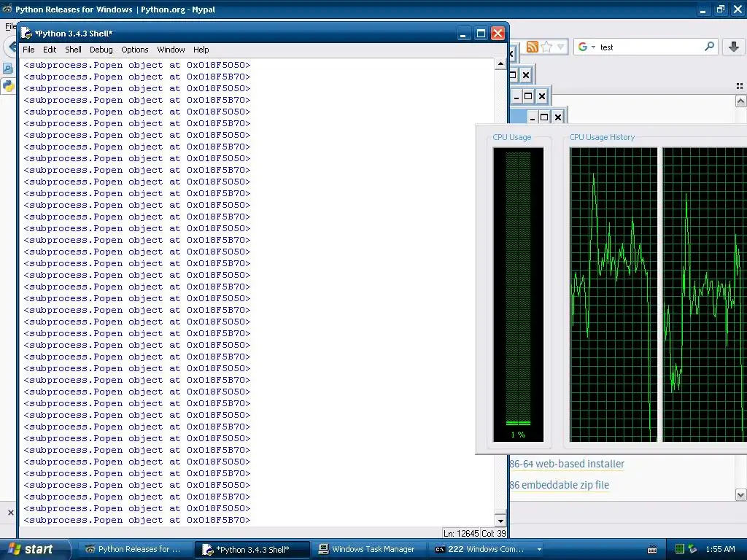Restore Mypal browser window via title bar restore button
The image size is (747, 560).
click(720, 9)
